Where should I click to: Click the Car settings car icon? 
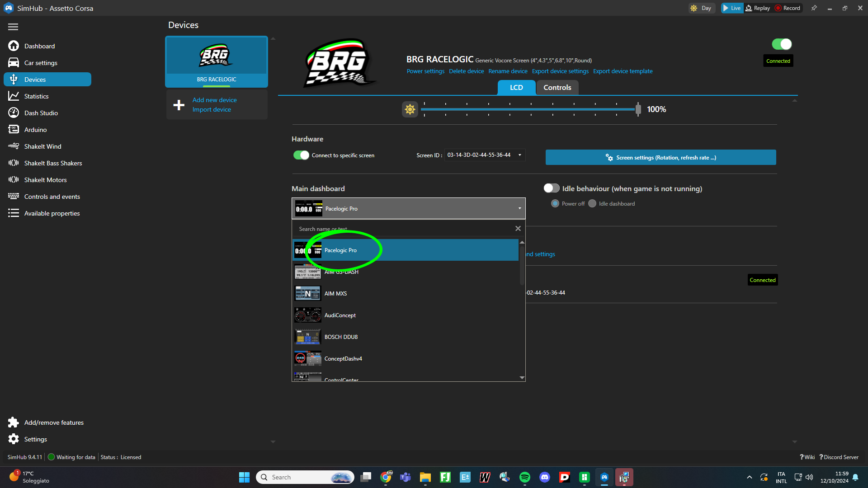(14, 63)
